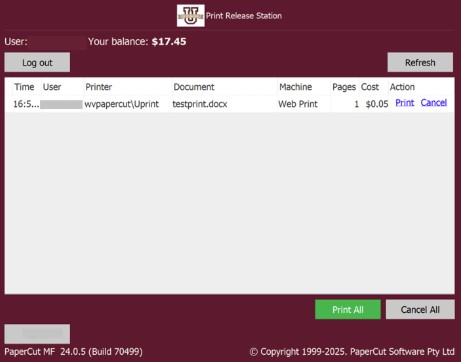Screen dimensions: 461x362
Task: Click the Cancel All button
Action: point(420,310)
